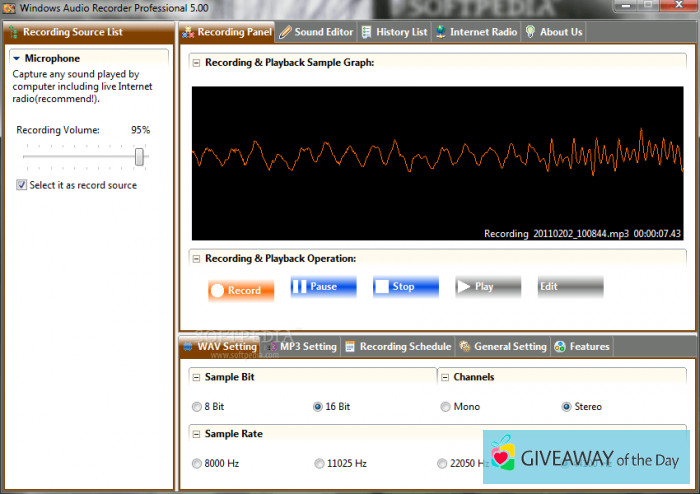Open the General Setting tab
The image size is (700, 494).
pos(503,347)
